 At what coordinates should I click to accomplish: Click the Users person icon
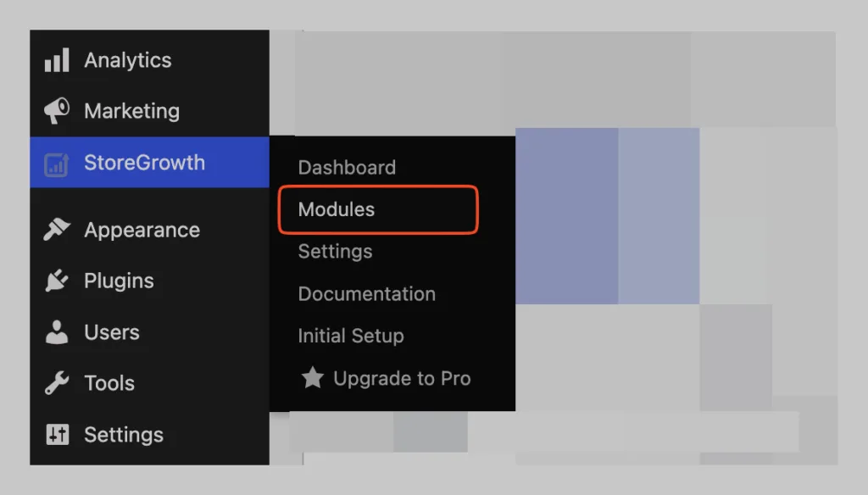coord(57,331)
